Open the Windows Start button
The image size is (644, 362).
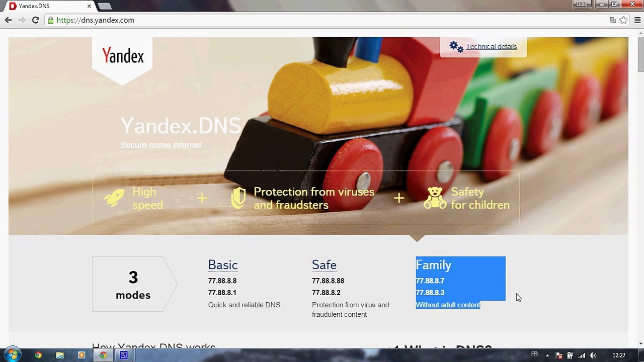tap(12, 355)
